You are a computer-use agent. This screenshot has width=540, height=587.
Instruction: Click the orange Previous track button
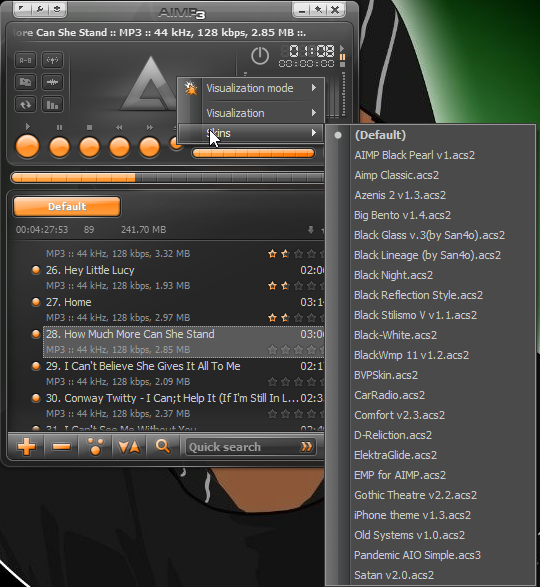click(x=119, y=146)
